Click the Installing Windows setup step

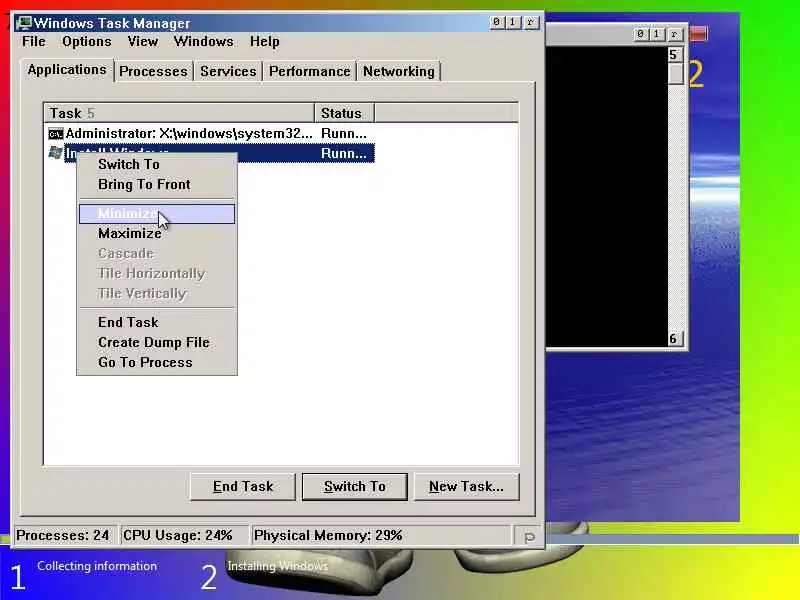coord(278,566)
